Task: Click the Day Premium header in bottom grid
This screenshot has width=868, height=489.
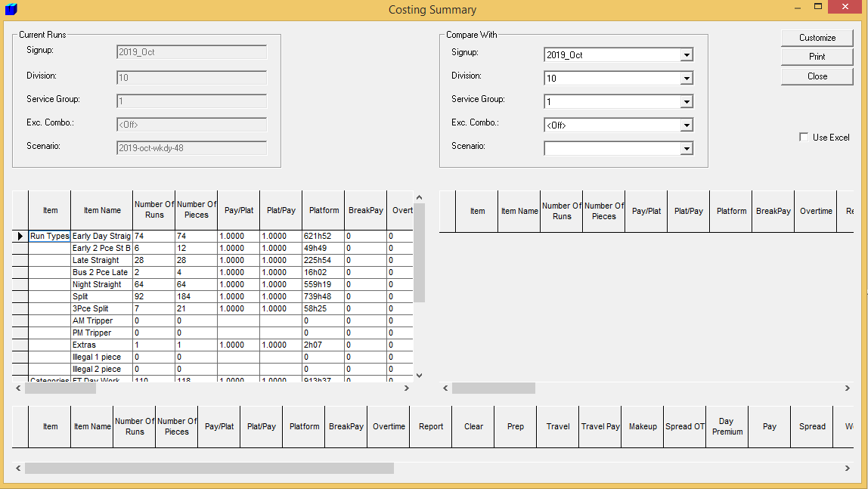Action: pyautogui.click(x=726, y=426)
